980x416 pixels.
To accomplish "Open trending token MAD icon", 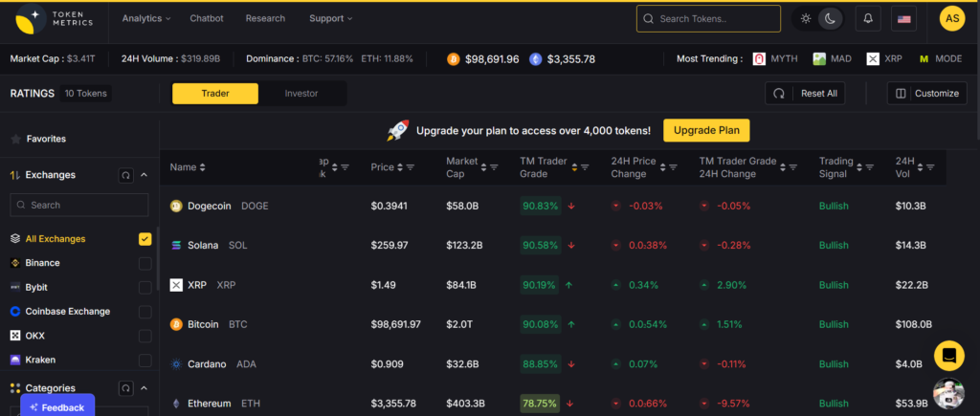I will coord(819,58).
